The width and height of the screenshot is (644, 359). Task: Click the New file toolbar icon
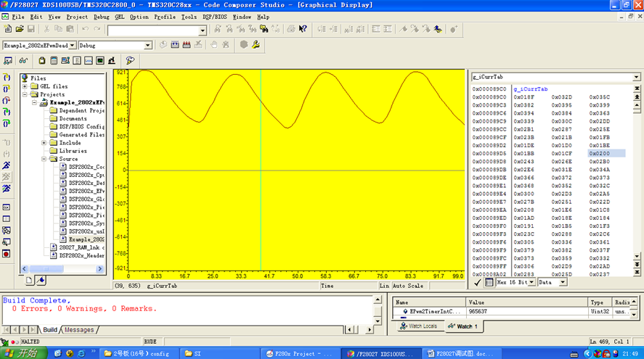pos(8,30)
